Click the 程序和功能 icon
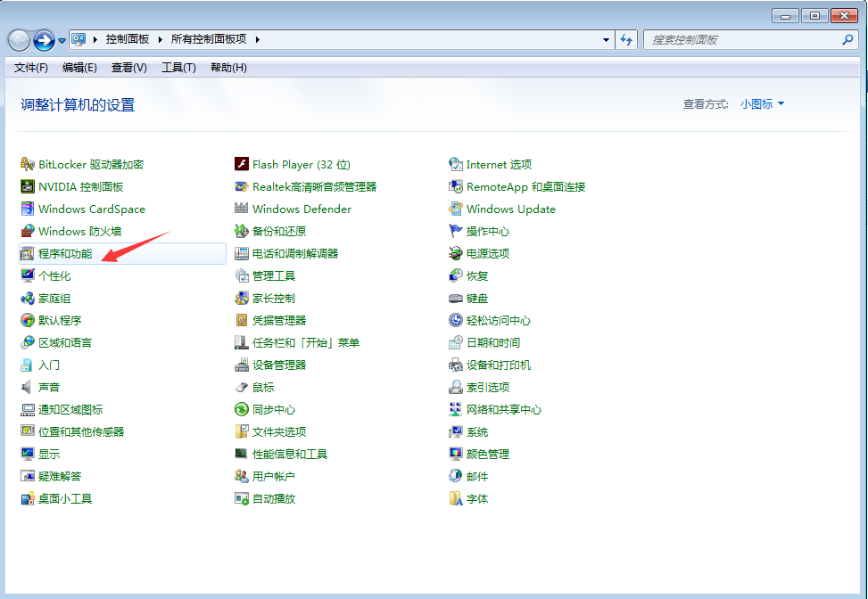This screenshot has width=868, height=599. click(27, 253)
